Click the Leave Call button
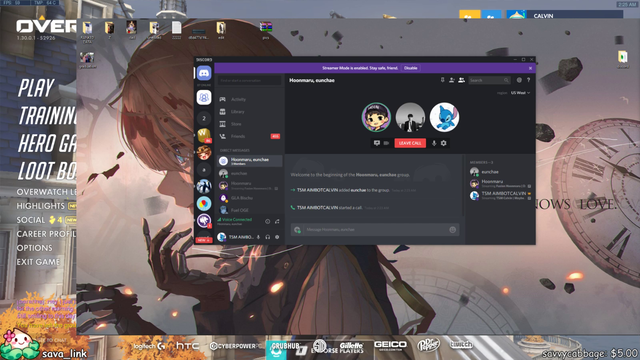 (410, 143)
